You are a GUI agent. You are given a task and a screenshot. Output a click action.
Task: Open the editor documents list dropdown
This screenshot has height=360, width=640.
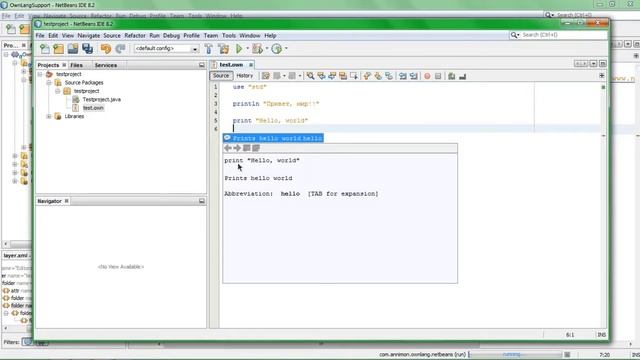(593, 64)
